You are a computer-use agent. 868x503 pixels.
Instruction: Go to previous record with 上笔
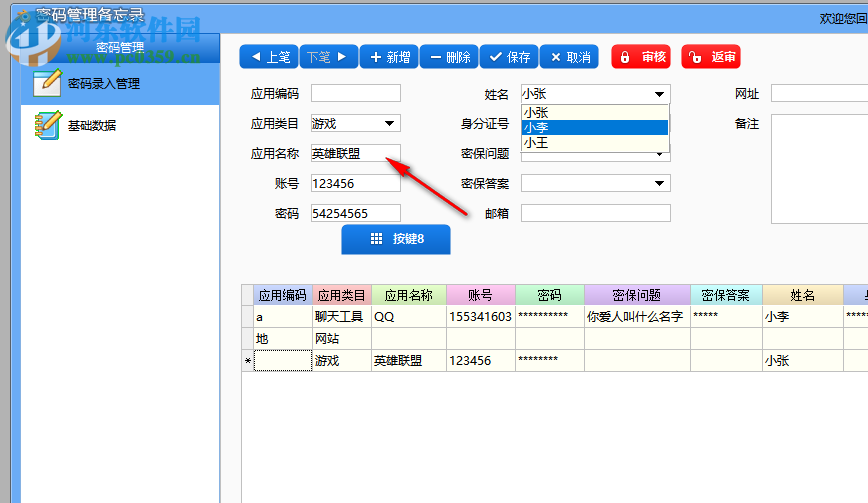coord(269,57)
